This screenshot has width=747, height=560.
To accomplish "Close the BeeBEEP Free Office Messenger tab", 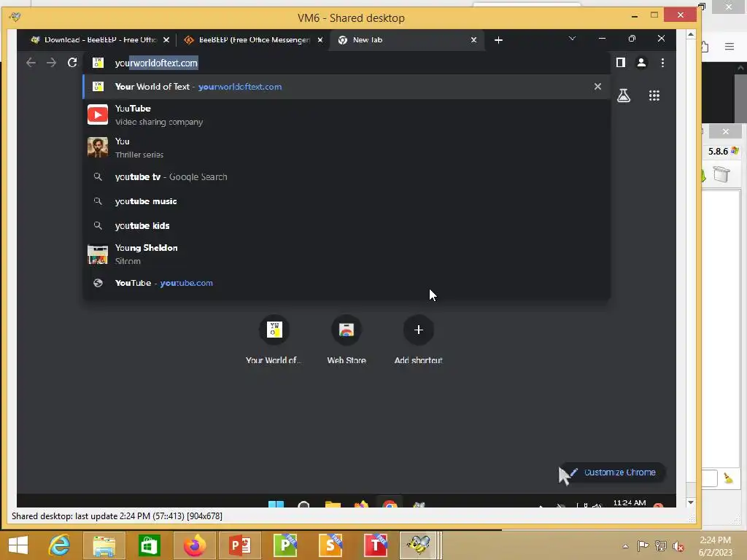I will (x=320, y=40).
